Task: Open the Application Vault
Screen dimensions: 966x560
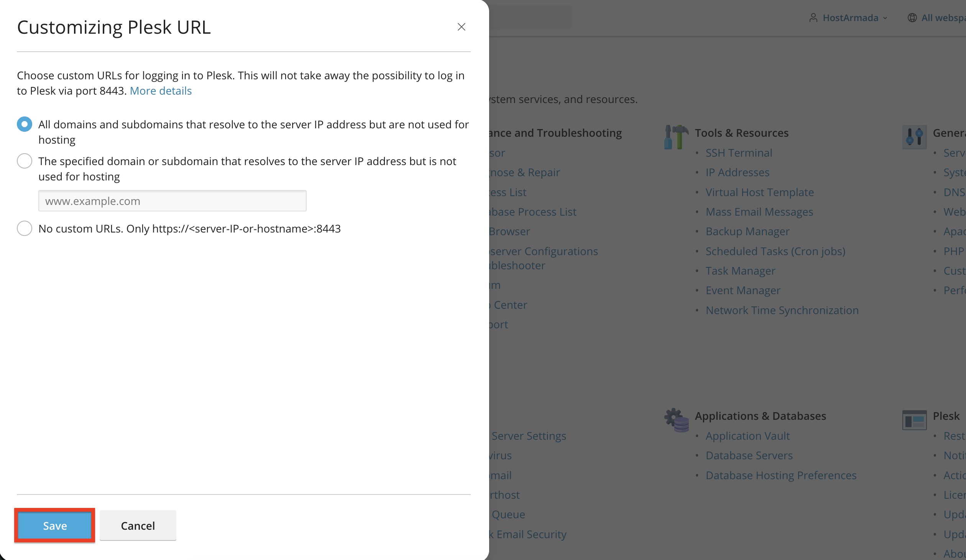Action: (x=747, y=436)
